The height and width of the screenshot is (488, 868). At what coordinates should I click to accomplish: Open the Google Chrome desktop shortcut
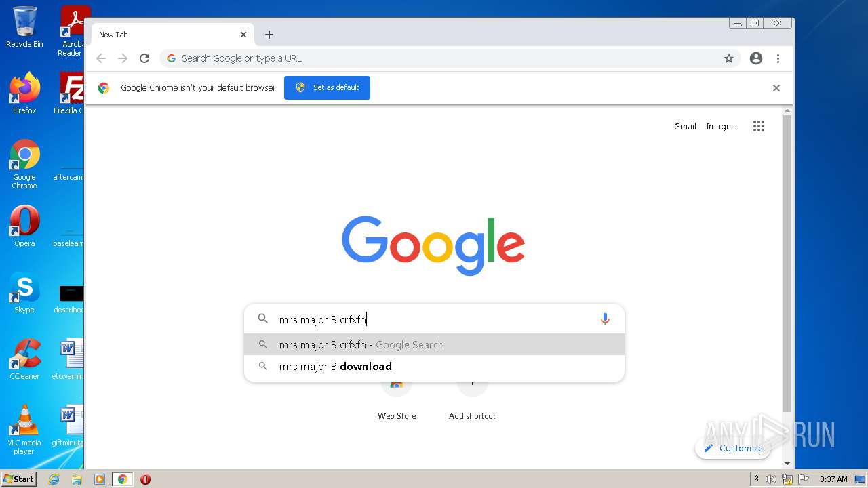24,164
